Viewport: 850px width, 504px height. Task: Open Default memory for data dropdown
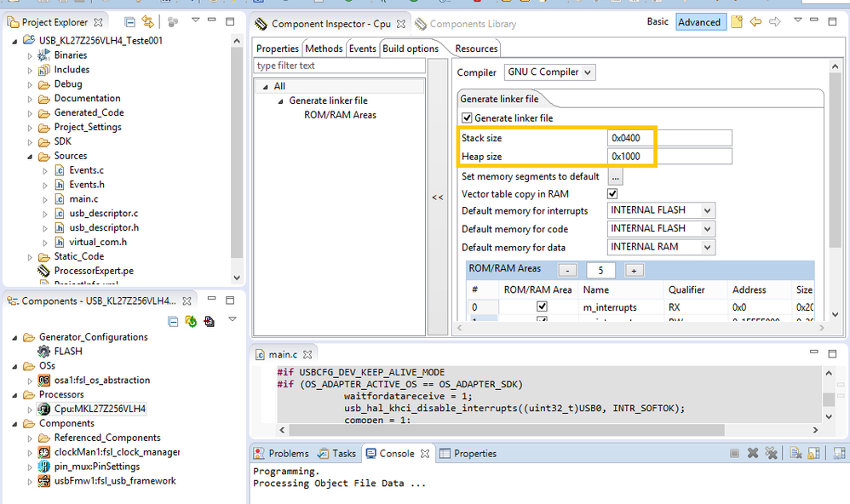(661, 247)
